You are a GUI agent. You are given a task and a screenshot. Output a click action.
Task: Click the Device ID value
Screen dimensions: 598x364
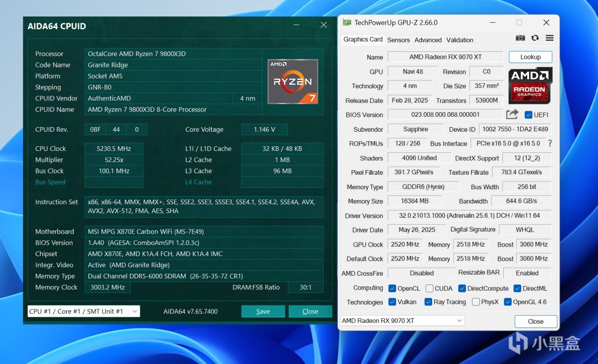[515, 129]
